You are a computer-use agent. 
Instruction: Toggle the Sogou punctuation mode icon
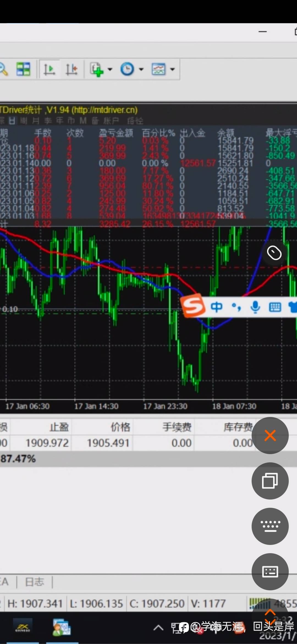tap(237, 307)
